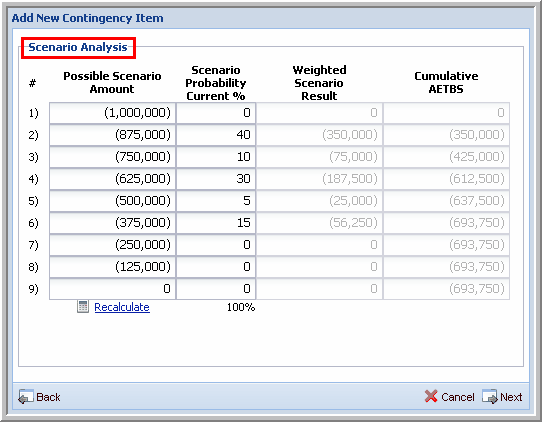Click the Next arrow icon
542x422 pixels.
pos(490,397)
